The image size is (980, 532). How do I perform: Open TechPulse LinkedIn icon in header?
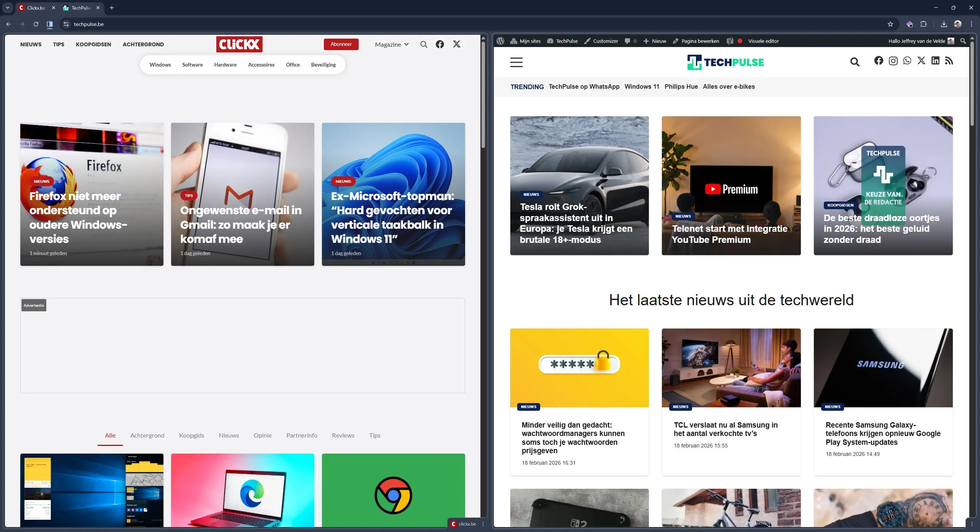click(x=935, y=61)
